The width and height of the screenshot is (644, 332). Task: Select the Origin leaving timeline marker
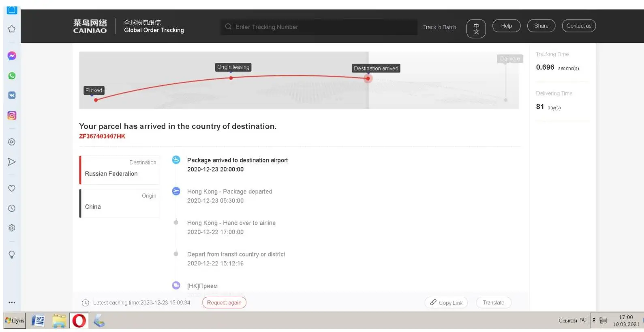[x=233, y=67]
